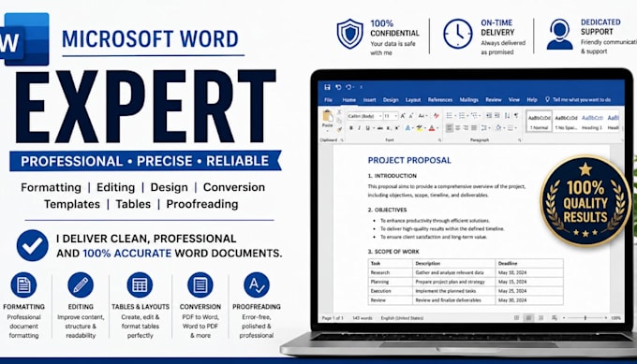Click the Paste clipboard icon
The image size is (637, 364).
coord(328,117)
